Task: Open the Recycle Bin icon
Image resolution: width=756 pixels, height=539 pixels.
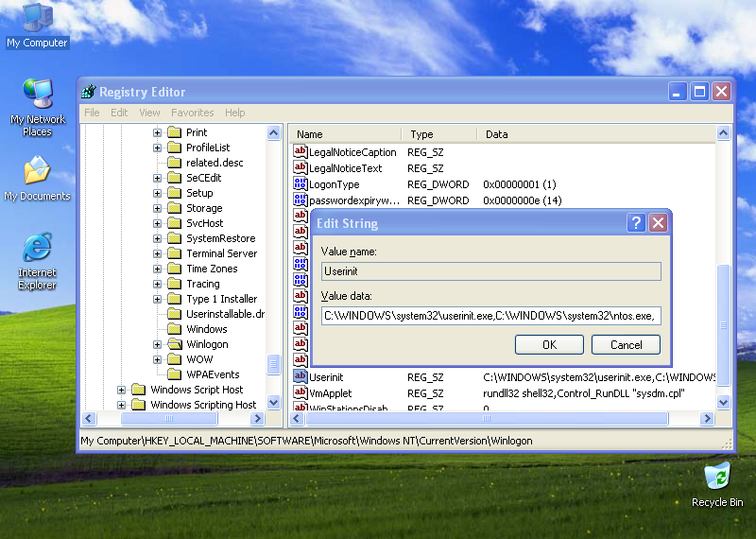Action: [x=717, y=485]
